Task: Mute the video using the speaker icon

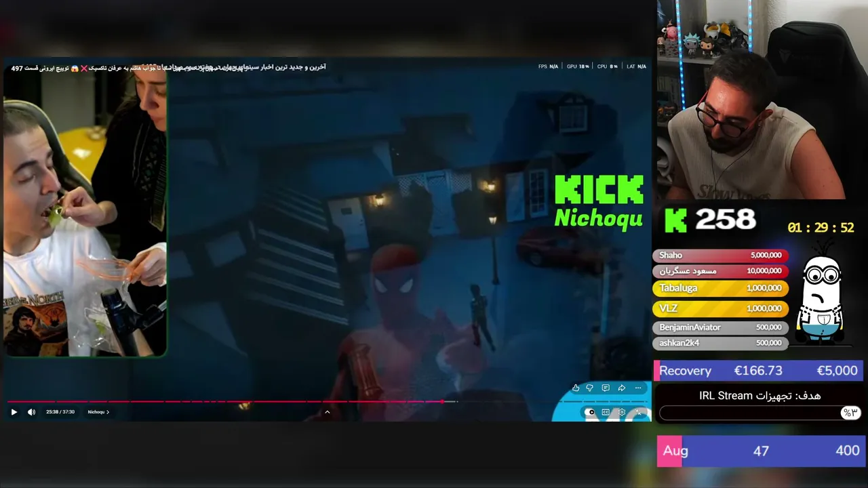Action: pos(31,412)
